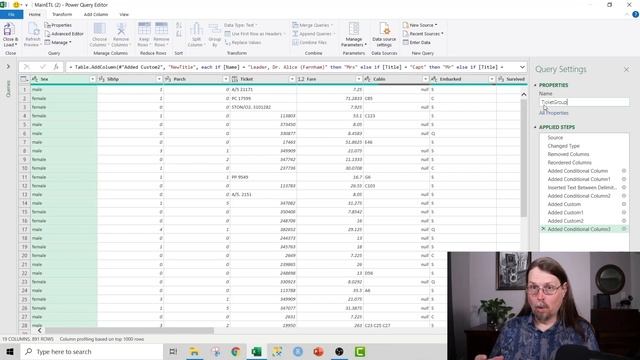Confirm the formula with the checkmark icon

42,67
